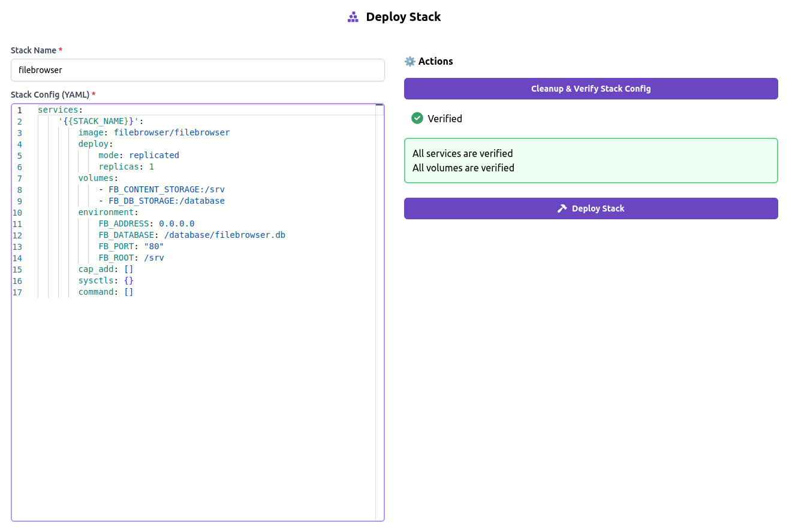Click the Actions gear icon
795x532 pixels.
pos(410,61)
